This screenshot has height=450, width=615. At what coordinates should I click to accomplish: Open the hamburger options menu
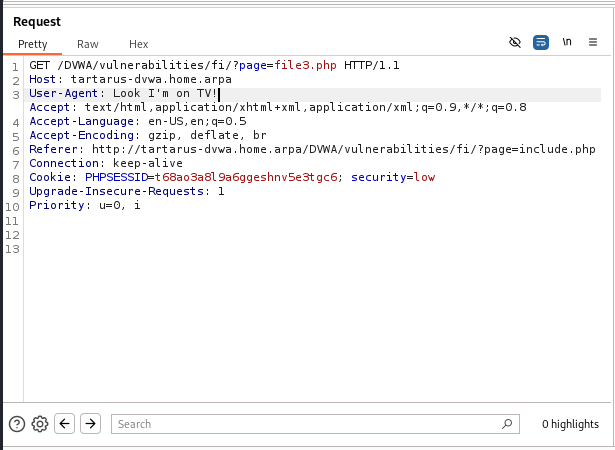(593, 43)
